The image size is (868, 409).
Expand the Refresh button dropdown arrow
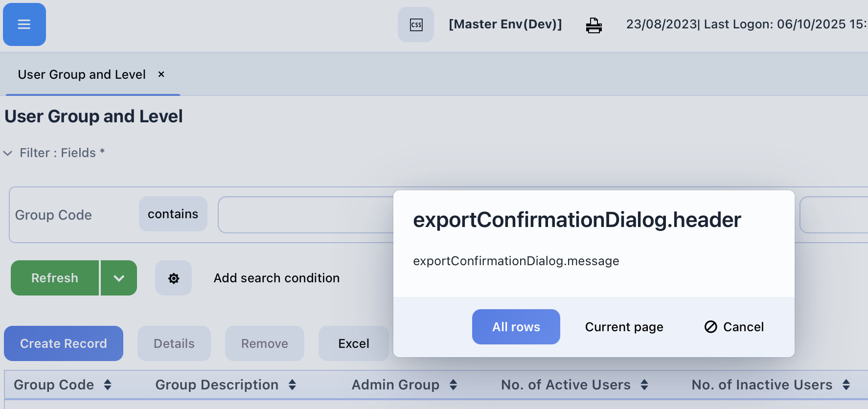(x=119, y=278)
